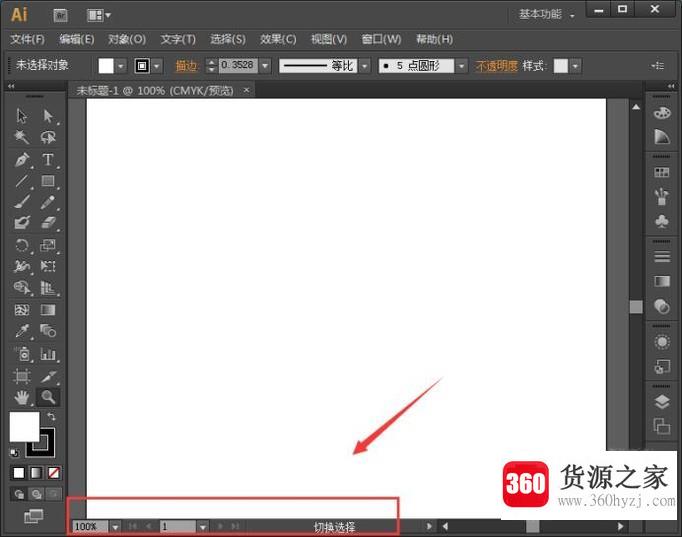The image size is (682, 537).
Task: Enable Draw Inside mode
Action: [53, 494]
